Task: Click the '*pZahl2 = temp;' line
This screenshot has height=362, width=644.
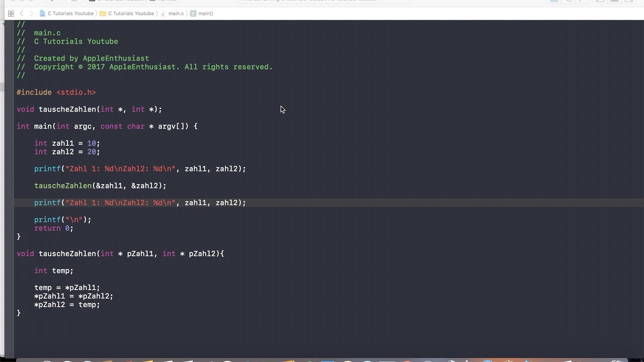Action: pyautogui.click(x=67, y=305)
